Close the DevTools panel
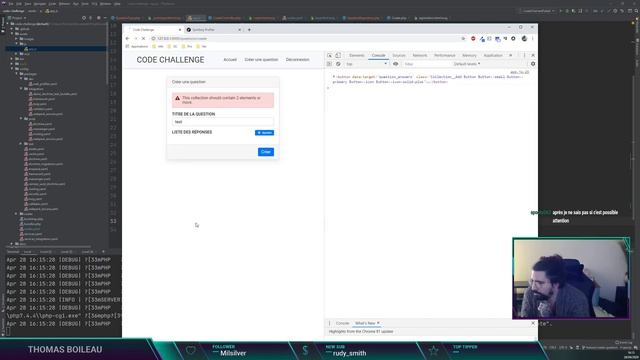The height and width of the screenshot is (360, 640). tap(533, 55)
